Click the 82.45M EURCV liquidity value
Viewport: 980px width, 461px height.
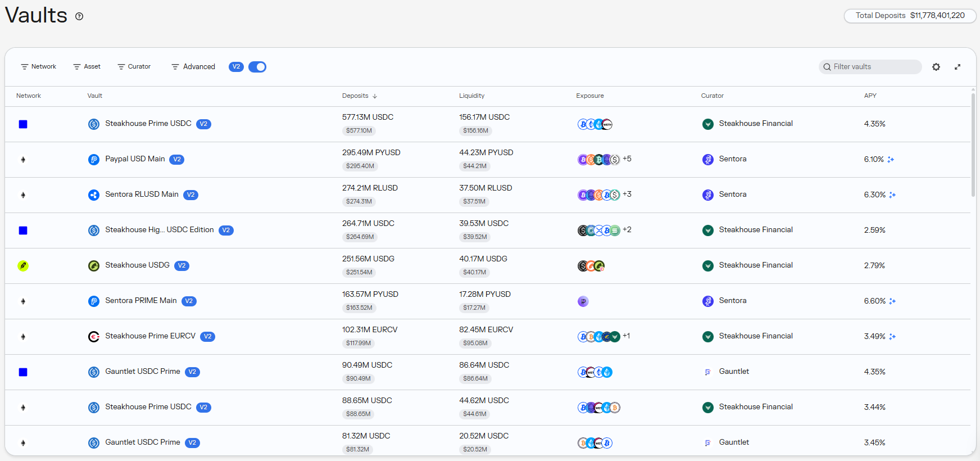pyautogui.click(x=486, y=330)
